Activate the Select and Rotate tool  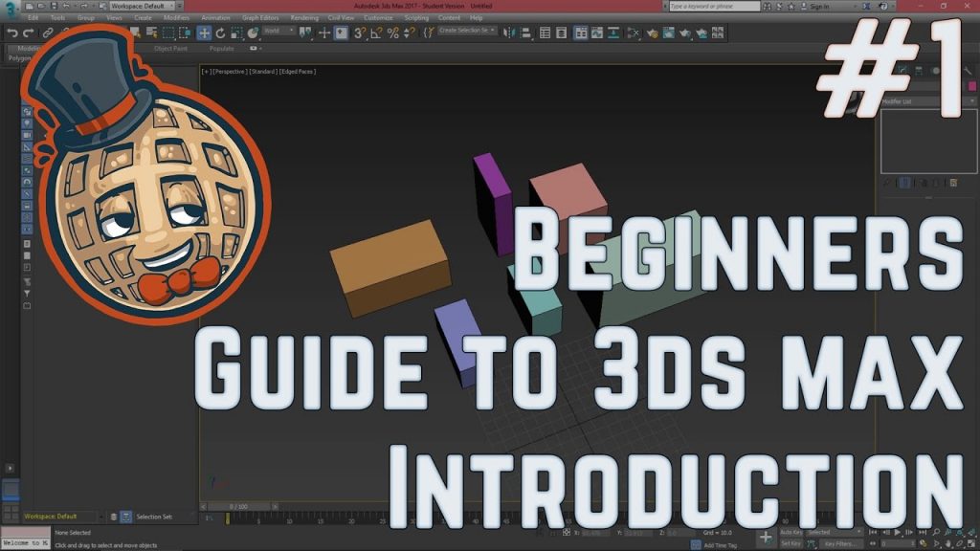coord(220,32)
